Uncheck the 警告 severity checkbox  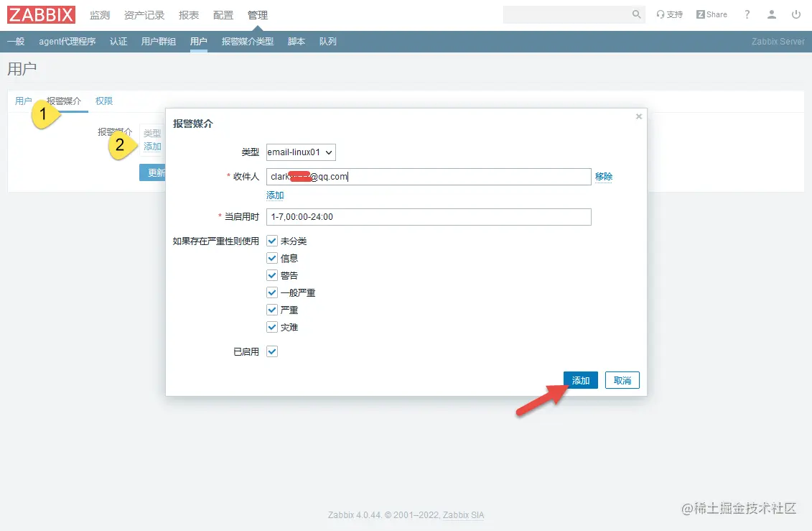tap(271, 275)
